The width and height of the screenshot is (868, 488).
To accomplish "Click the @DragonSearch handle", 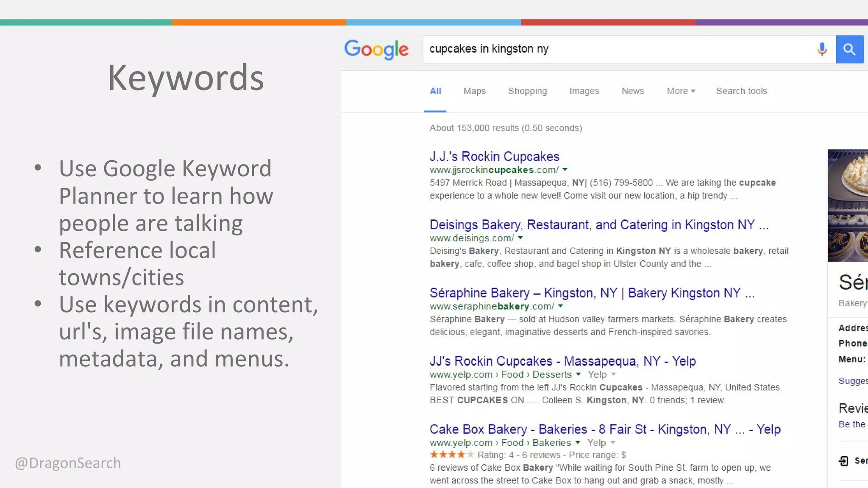I will [68, 463].
